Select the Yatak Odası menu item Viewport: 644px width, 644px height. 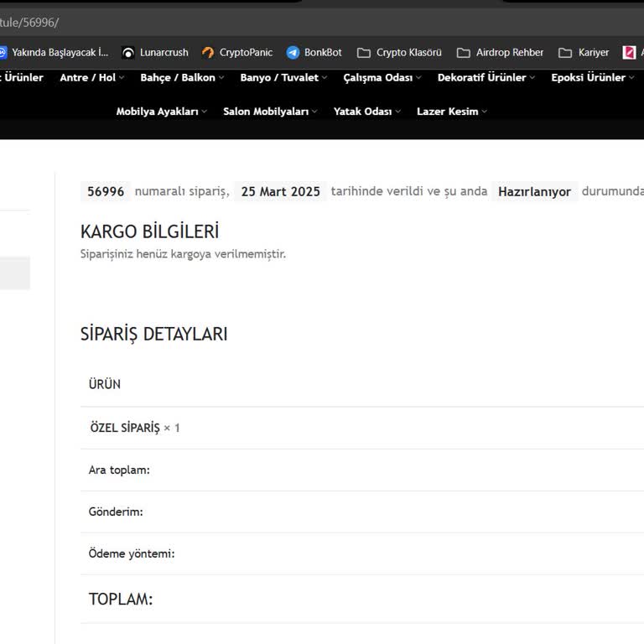pos(366,112)
